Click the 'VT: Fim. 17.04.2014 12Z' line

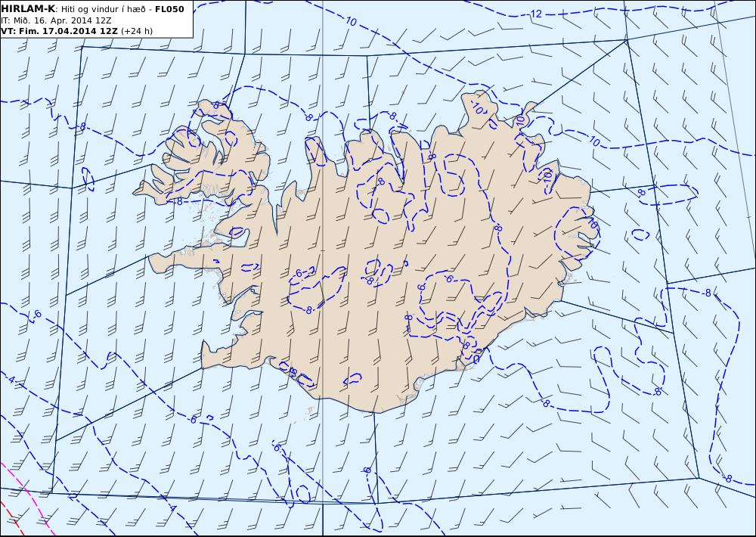click(59, 31)
